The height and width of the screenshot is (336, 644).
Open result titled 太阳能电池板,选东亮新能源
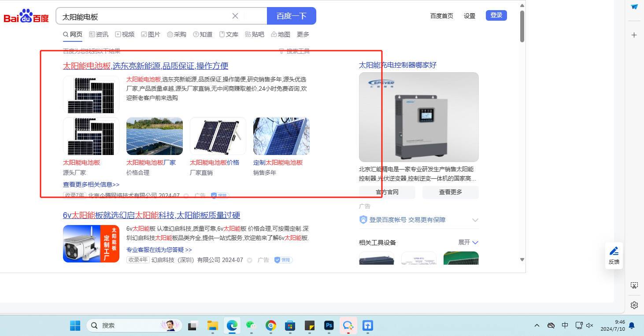coord(146,66)
